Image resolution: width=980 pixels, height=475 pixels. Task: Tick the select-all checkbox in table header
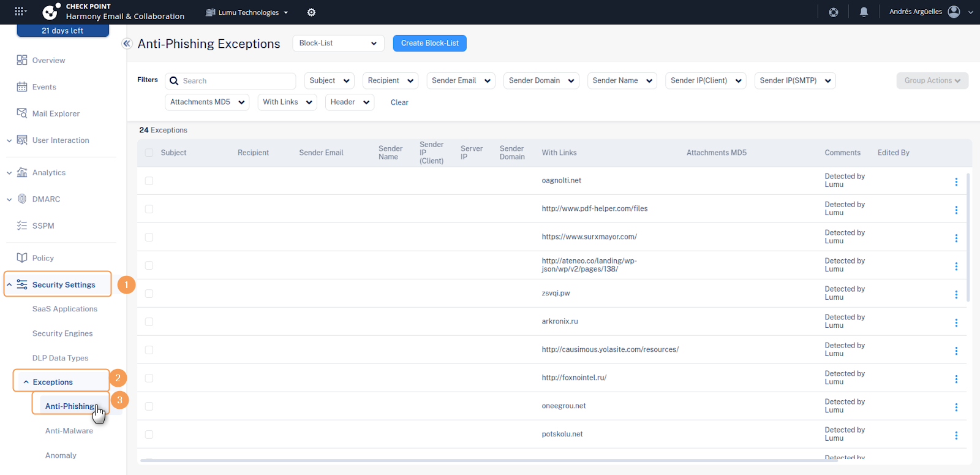click(x=149, y=153)
